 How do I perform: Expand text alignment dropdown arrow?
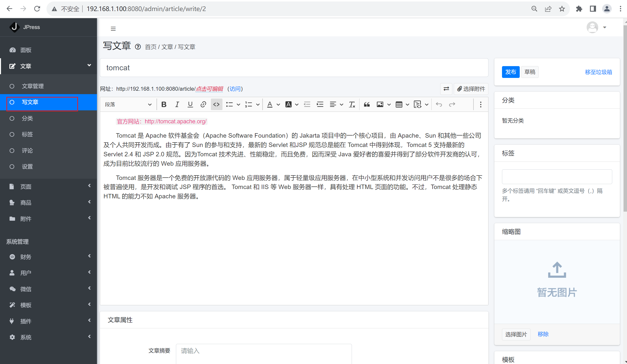[x=342, y=105]
